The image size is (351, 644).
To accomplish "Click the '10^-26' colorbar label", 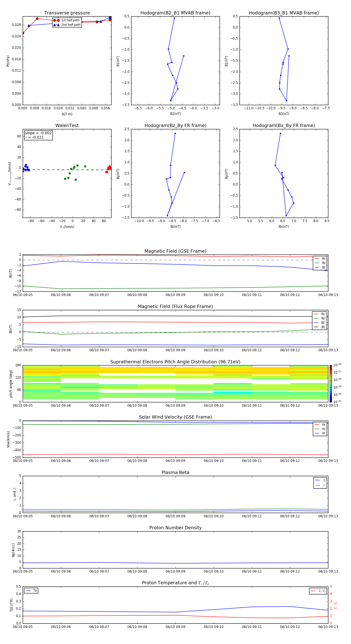I will [x=337, y=365].
